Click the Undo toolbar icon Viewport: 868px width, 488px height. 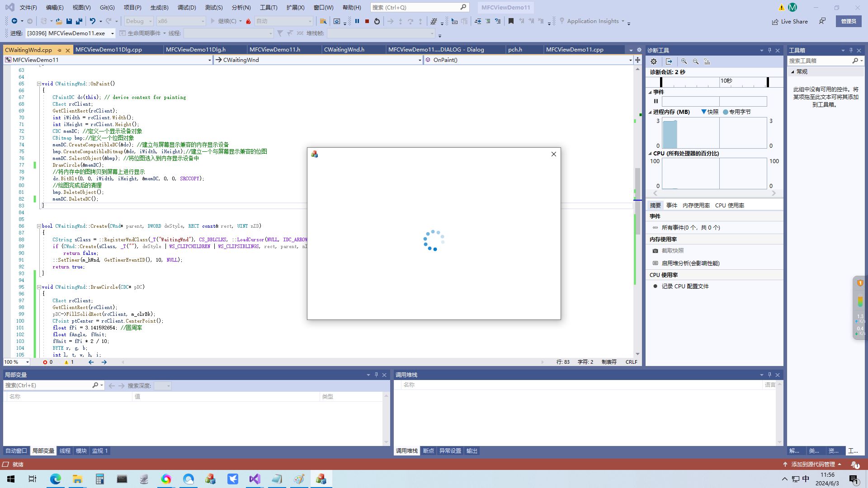[92, 21]
